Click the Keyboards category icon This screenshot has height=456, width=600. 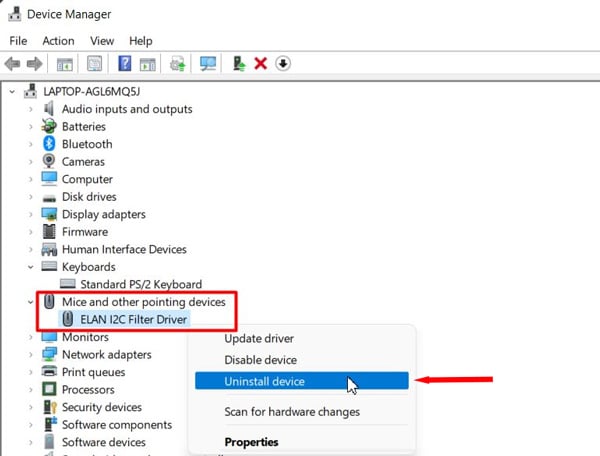tap(49, 266)
